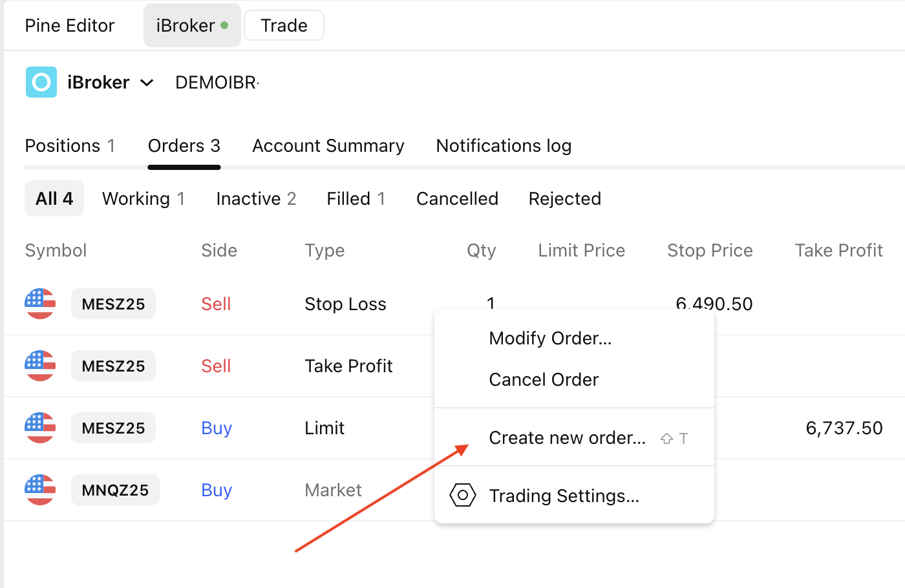Screen dimensions: 905x588
Task: Show the Account Summary tab
Action: (328, 146)
